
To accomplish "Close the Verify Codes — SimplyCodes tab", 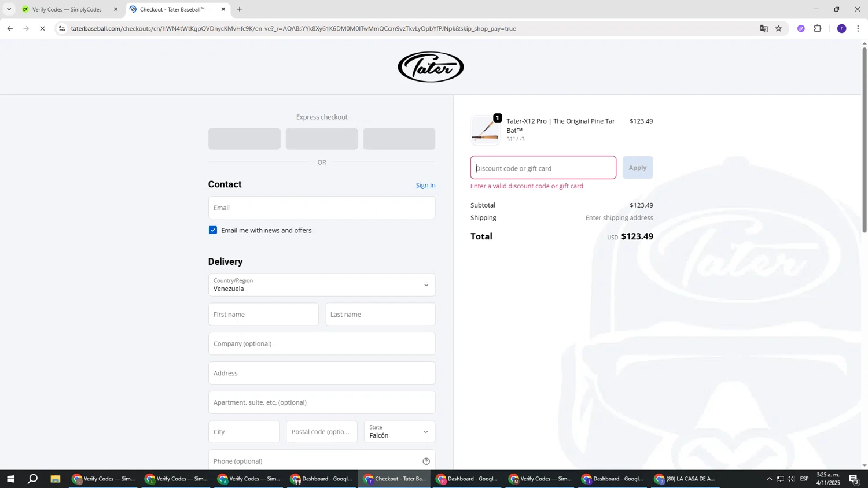I will [116, 9].
